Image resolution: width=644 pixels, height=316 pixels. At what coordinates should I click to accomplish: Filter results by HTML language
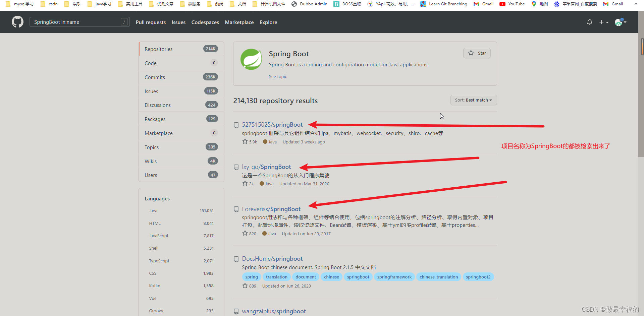(x=181, y=223)
